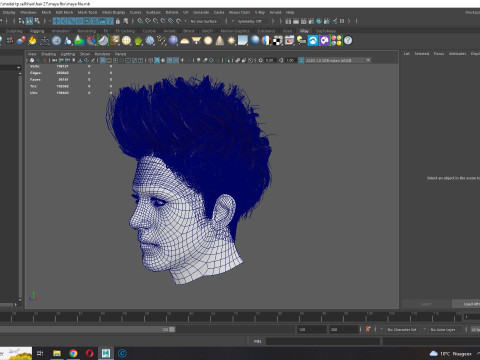480x360 pixels.
Task: Click the V-Ray dome light shelf icon
Action: tap(184, 41)
